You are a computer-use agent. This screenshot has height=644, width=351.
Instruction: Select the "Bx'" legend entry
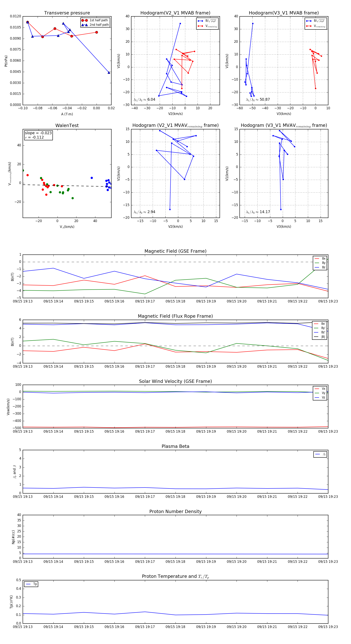(x=320, y=324)
